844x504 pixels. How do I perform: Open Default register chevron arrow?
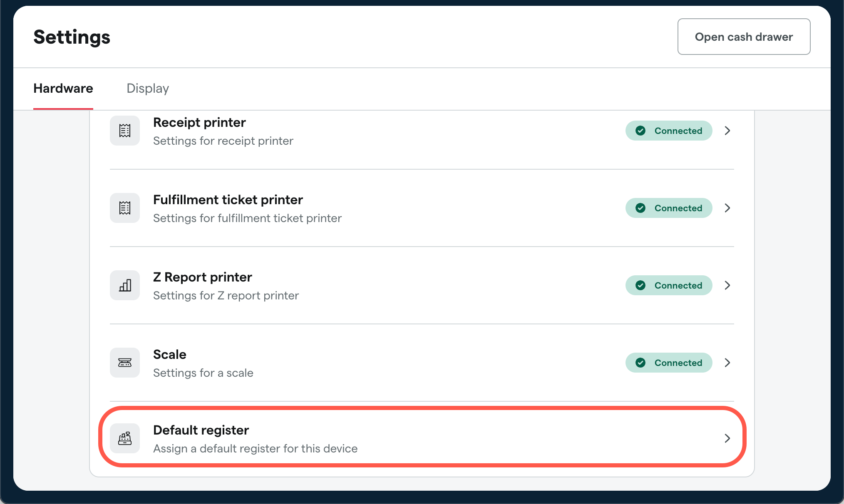pos(727,438)
